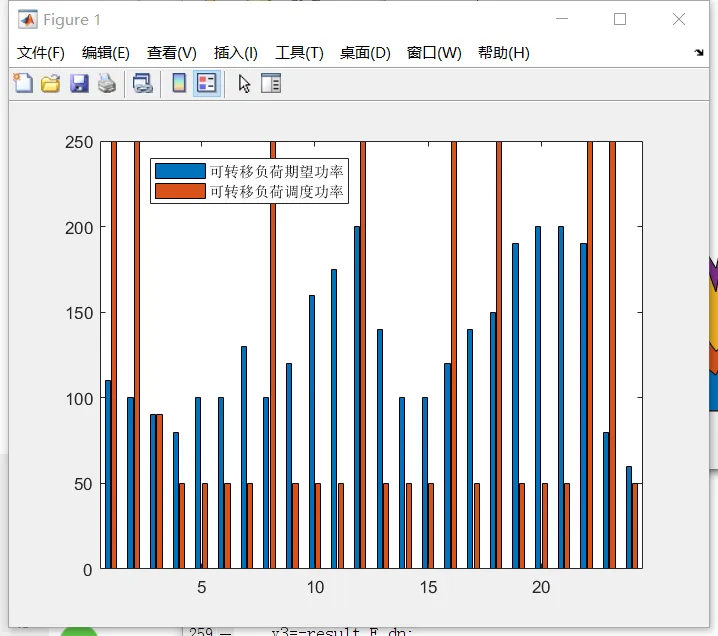Viewport: 718px width, 636px height.
Task: Minimize the Figure 1 window
Action: 562,19
